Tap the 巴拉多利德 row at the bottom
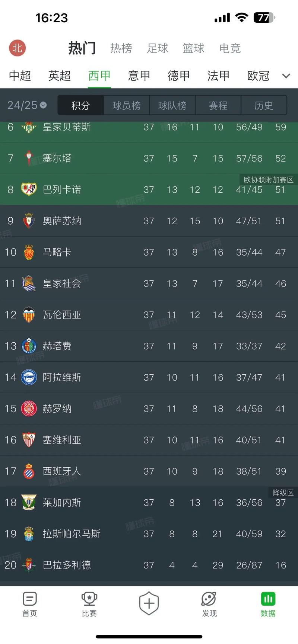The height and width of the screenshot is (644, 298). click(149, 565)
